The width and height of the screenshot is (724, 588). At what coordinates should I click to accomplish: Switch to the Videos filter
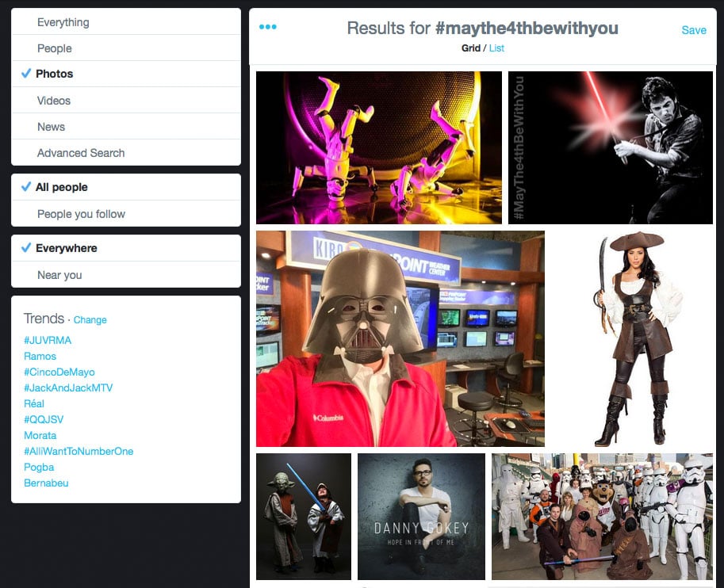pyautogui.click(x=125, y=100)
